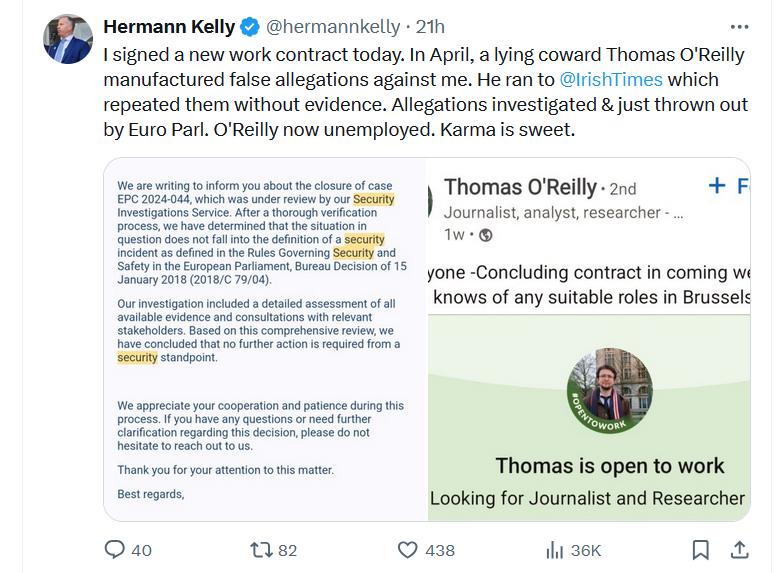Share the post via upload icon

point(739,549)
